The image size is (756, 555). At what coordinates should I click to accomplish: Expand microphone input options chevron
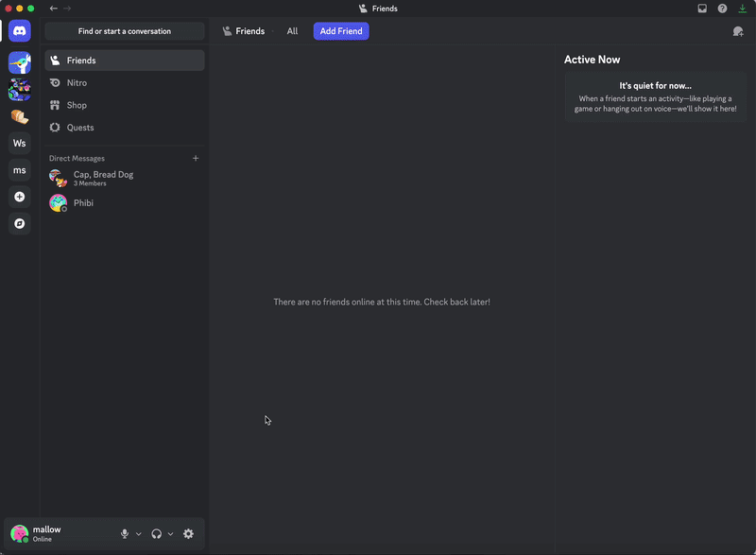point(139,534)
